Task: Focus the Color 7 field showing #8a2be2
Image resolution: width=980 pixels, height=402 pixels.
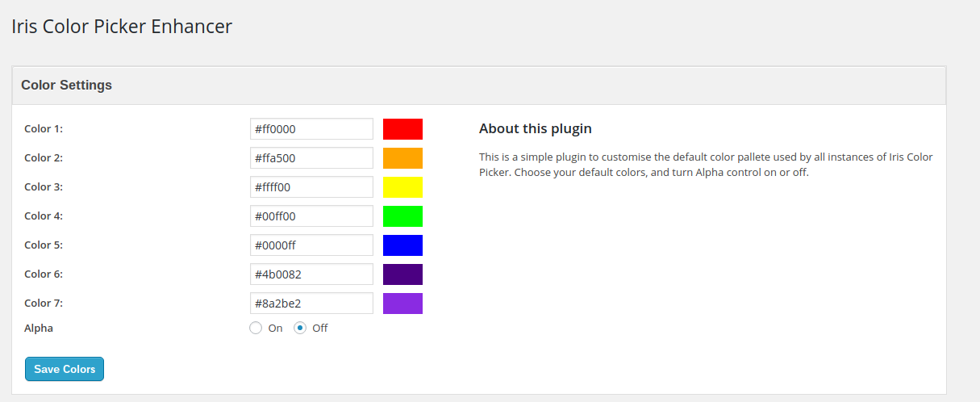Action: [x=311, y=304]
